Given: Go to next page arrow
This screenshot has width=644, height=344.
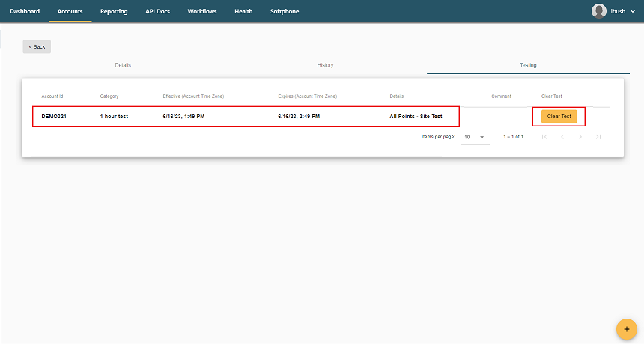Looking at the screenshot, I should coord(580,137).
